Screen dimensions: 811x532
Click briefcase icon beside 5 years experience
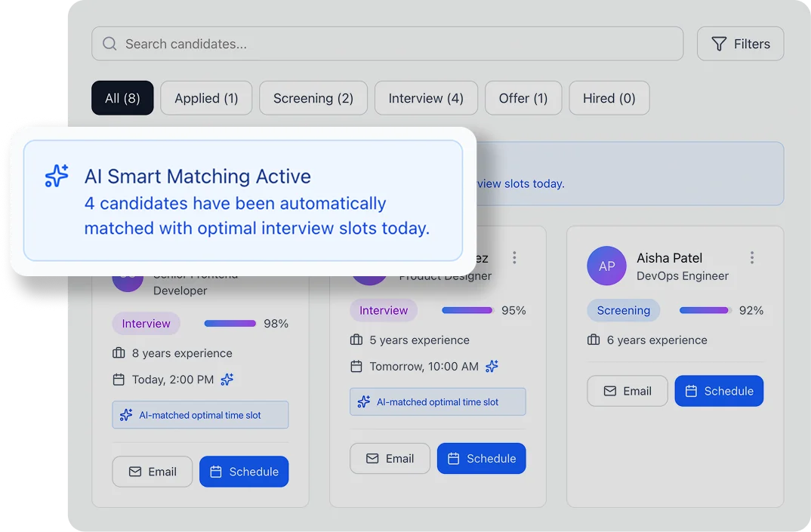click(x=356, y=340)
